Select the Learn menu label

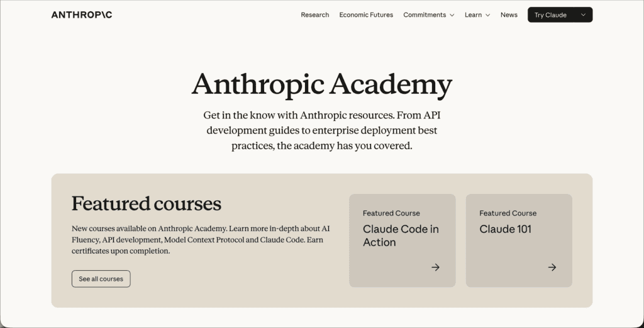click(x=473, y=15)
